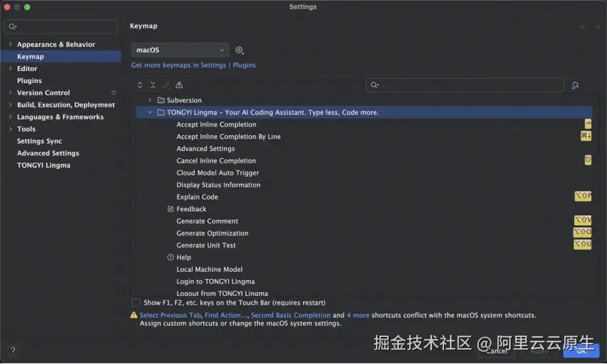Screen dimensions: 607x364
Task: Focus the settings search field
Action: (x=61, y=26)
